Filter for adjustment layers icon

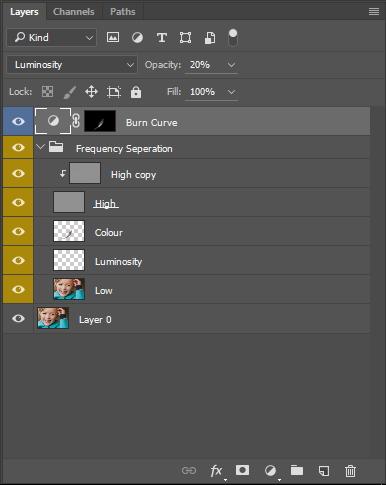click(x=137, y=38)
